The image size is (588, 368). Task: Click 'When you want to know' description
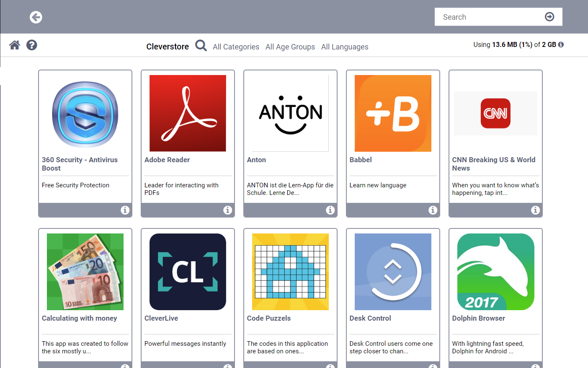[x=495, y=189]
